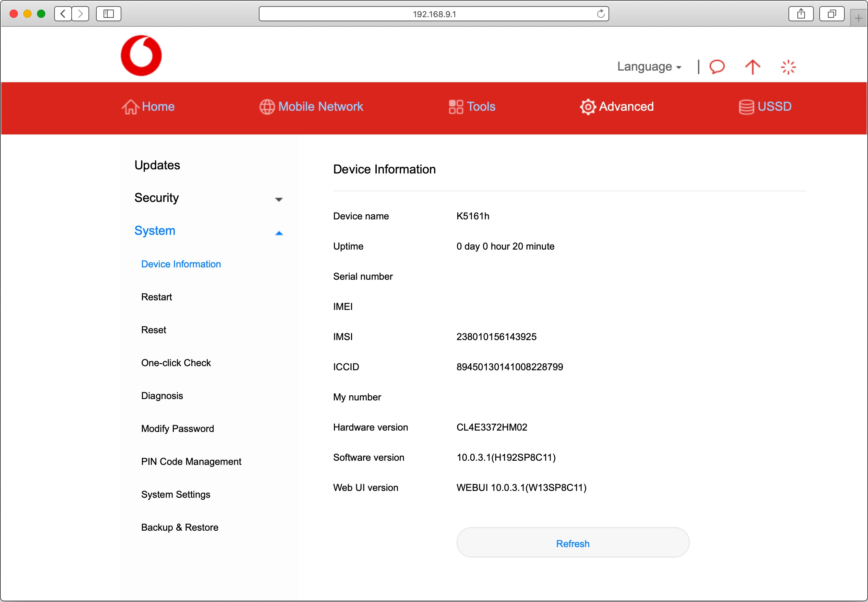Click the Vodafone logo
This screenshot has height=602, width=868.
pos(141,56)
